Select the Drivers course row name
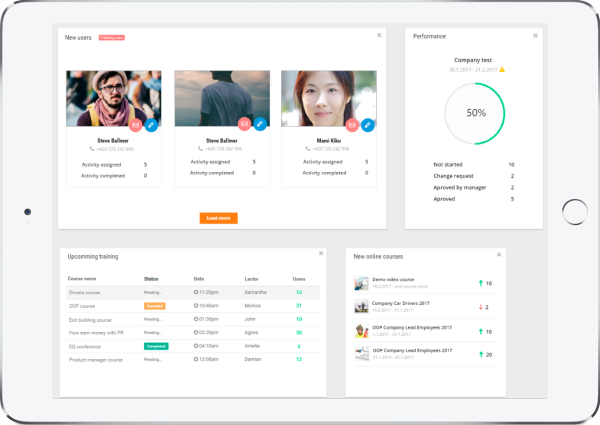 (85, 292)
